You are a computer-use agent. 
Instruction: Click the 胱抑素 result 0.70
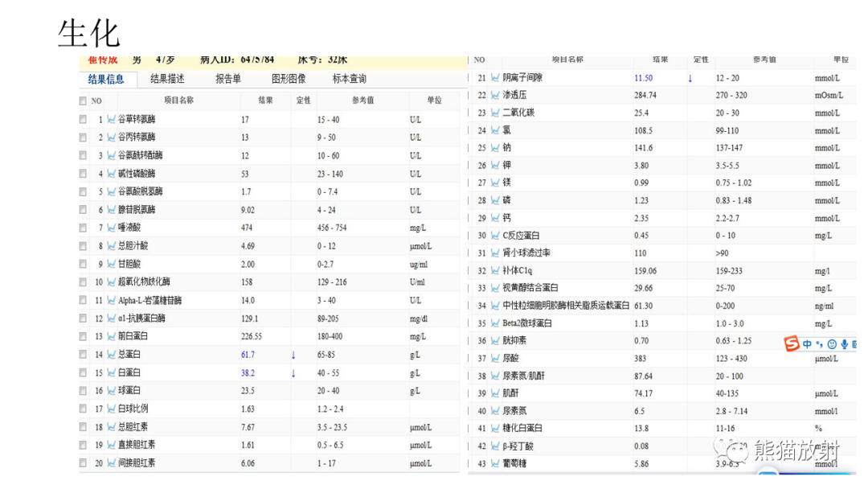(x=641, y=340)
